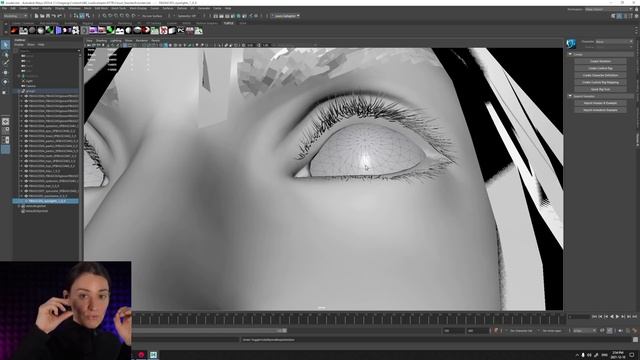The image size is (640, 360).
Task: Enable select by component type mode
Action: click(88, 16)
